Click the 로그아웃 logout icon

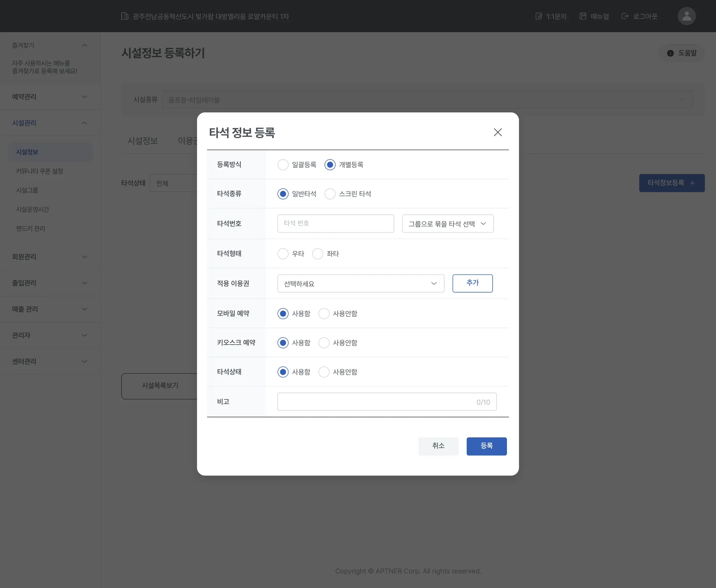point(625,16)
